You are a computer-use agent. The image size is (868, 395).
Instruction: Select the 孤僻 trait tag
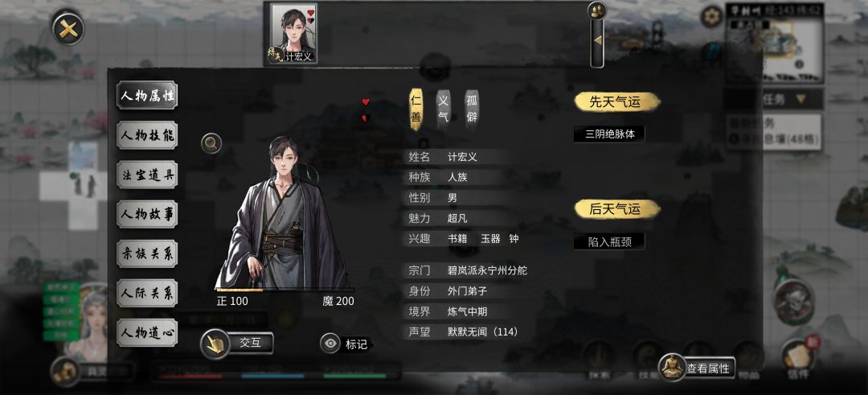click(472, 109)
